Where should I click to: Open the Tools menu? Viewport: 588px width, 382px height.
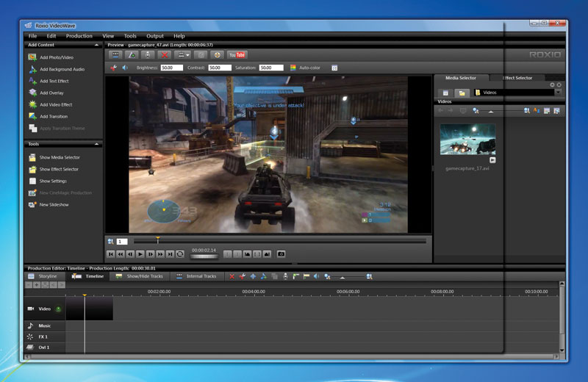130,36
